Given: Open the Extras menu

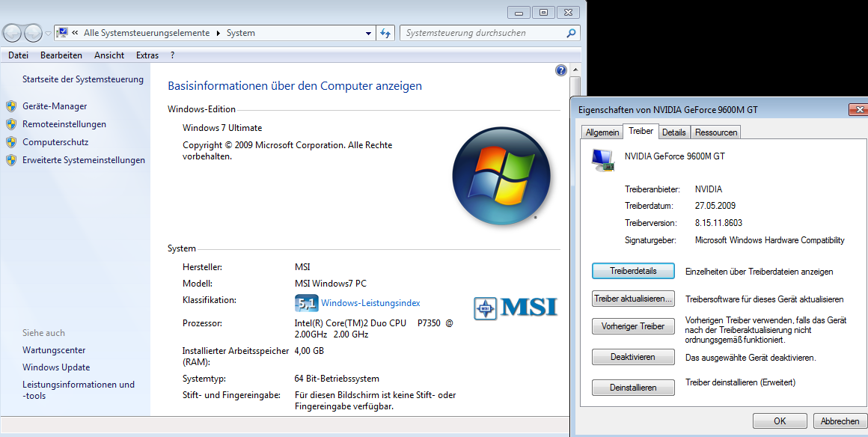Looking at the screenshot, I should (147, 55).
